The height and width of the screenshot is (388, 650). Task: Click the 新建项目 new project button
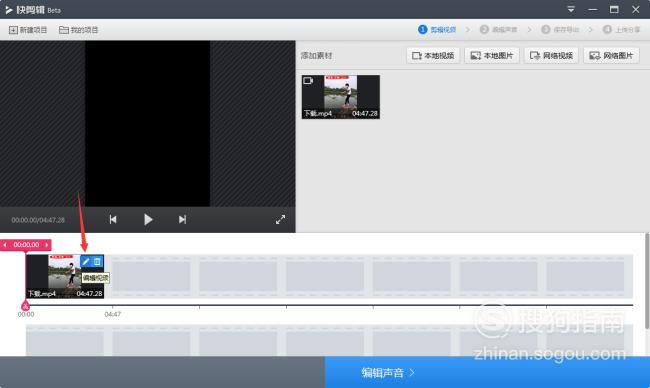[x=28, y=30]
